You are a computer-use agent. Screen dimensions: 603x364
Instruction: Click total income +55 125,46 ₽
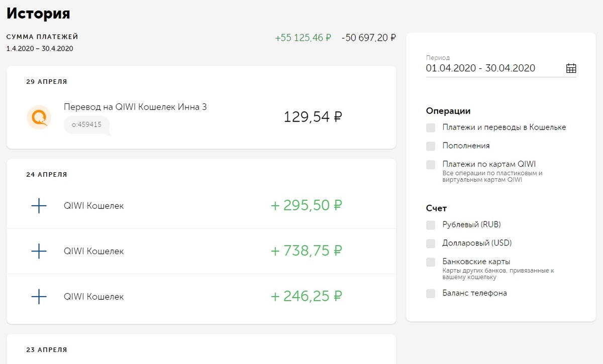tap(303, 37)
